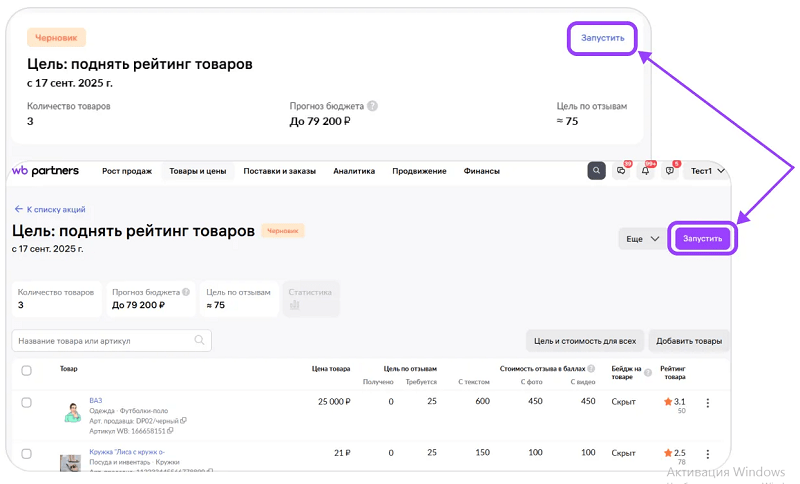Copy the seller article DP02/черный

(x=183, y=421)
